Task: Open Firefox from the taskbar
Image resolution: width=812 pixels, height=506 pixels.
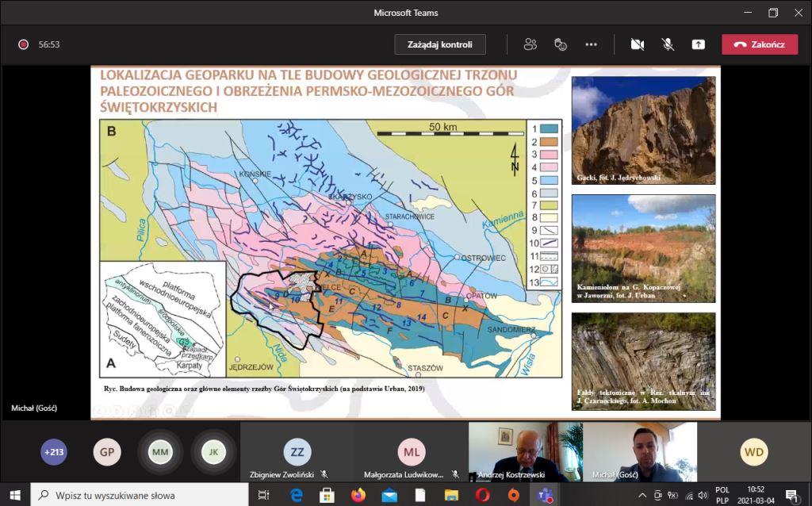Action: 358,495
